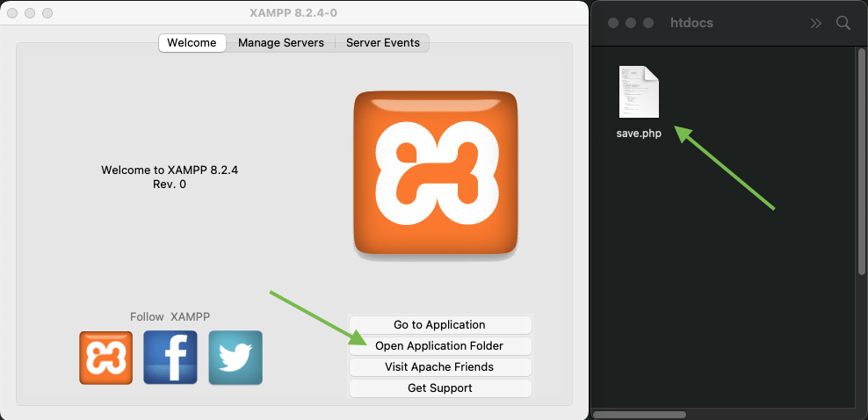Select the save.php file icon
Screen dimensions: 868x420
point(639,91)
